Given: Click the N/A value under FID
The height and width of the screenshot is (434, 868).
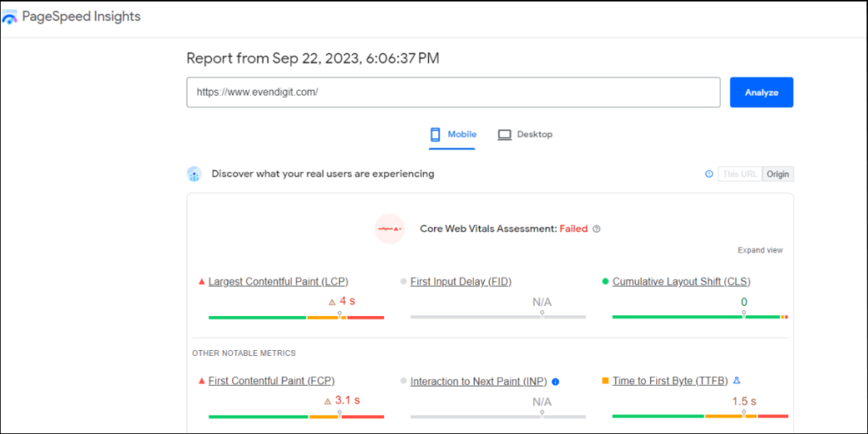Looking at the screenshot, I should coord(542,303).
